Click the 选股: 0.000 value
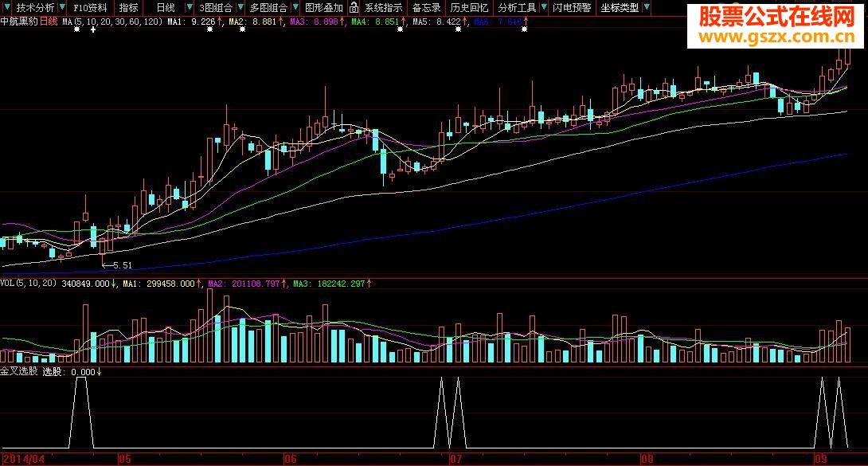 pos(69,371)
